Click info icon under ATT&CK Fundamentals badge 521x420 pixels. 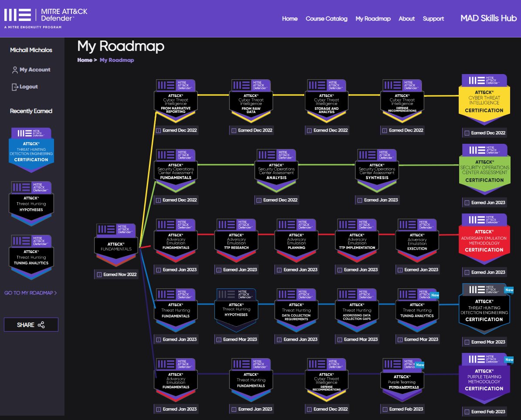(x=99, y=274)
